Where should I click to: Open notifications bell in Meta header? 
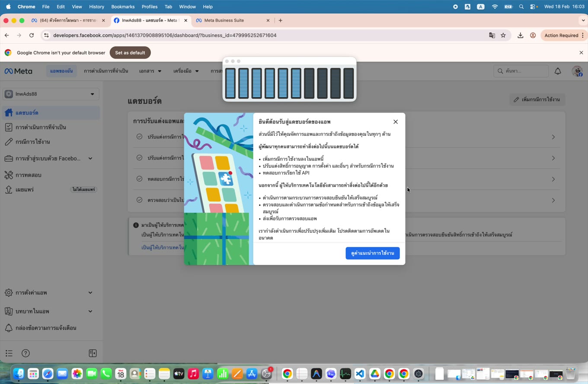[558, 71]
